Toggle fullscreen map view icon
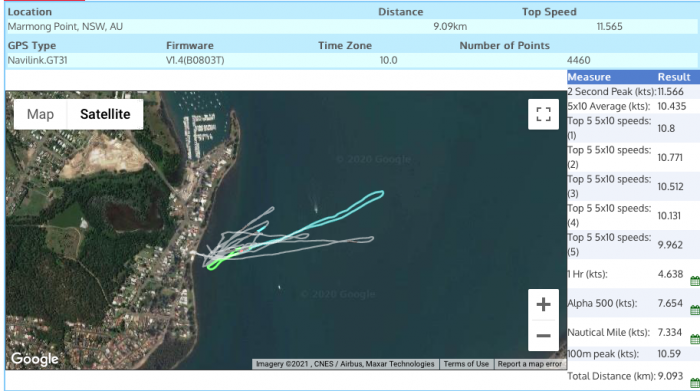This screenshot has width=700, height=391. click(543, 114)
